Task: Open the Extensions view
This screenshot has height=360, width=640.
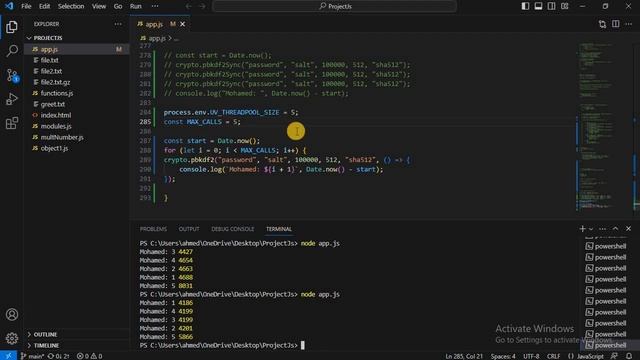Action: coord(12,123)
